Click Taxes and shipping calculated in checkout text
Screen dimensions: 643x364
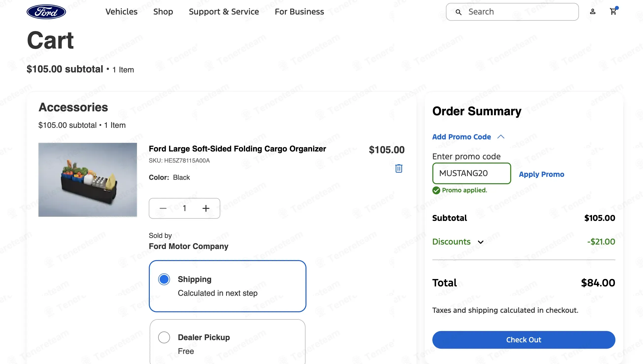[505, 310]
